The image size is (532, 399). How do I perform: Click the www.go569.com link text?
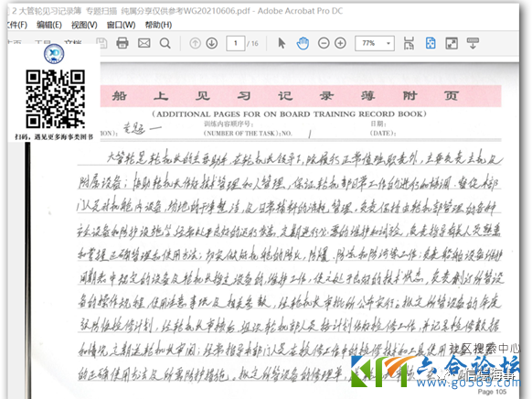click(x=468, y=383)
